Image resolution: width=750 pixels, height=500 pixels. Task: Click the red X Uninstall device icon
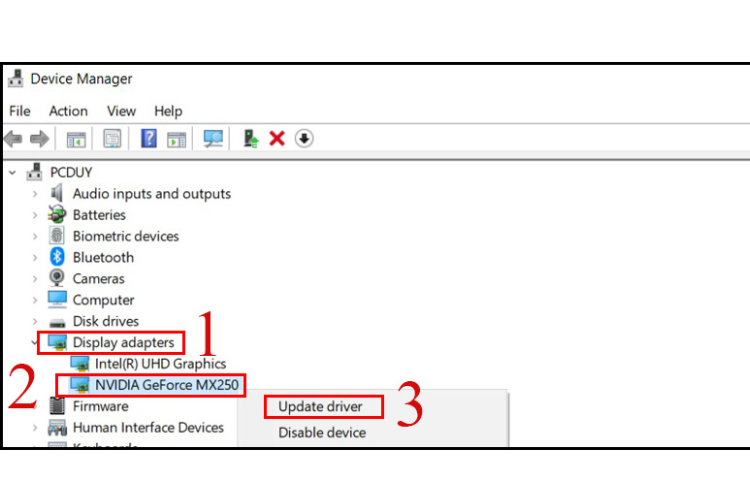click(277, 139)
